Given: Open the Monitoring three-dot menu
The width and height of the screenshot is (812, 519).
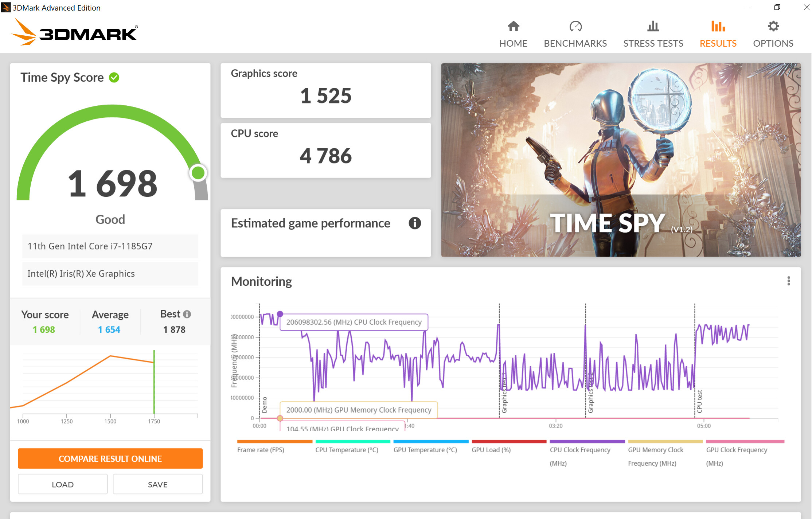Looking at the screenshot, I should pyautogui.click(x=788, y=281).
